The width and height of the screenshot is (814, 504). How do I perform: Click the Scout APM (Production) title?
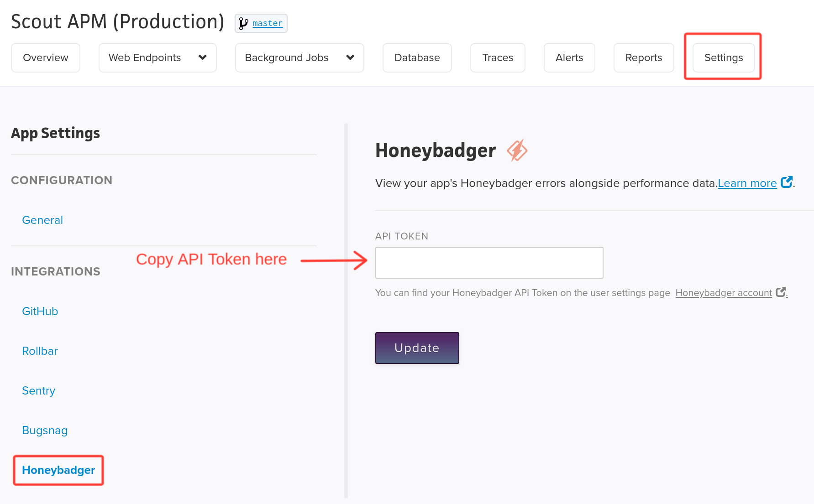pos(117,21)
